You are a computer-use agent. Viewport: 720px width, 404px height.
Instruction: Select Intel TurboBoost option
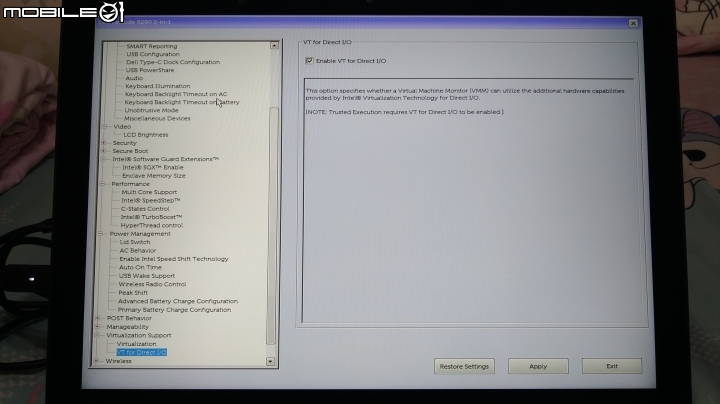click(x=151, y=217)
